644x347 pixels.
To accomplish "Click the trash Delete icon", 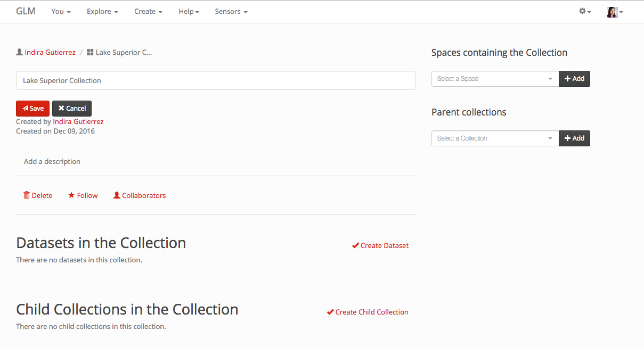I will click(27, 195).
